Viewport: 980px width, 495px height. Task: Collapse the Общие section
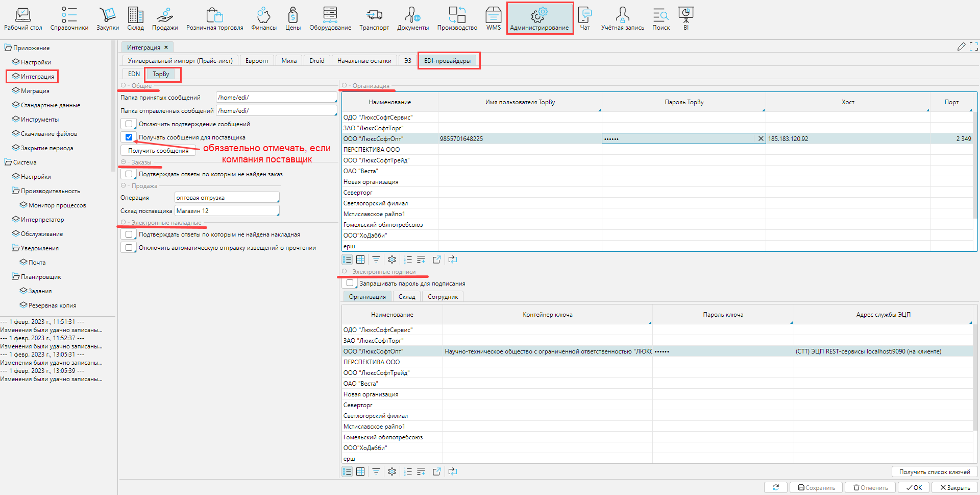(124, 86)
